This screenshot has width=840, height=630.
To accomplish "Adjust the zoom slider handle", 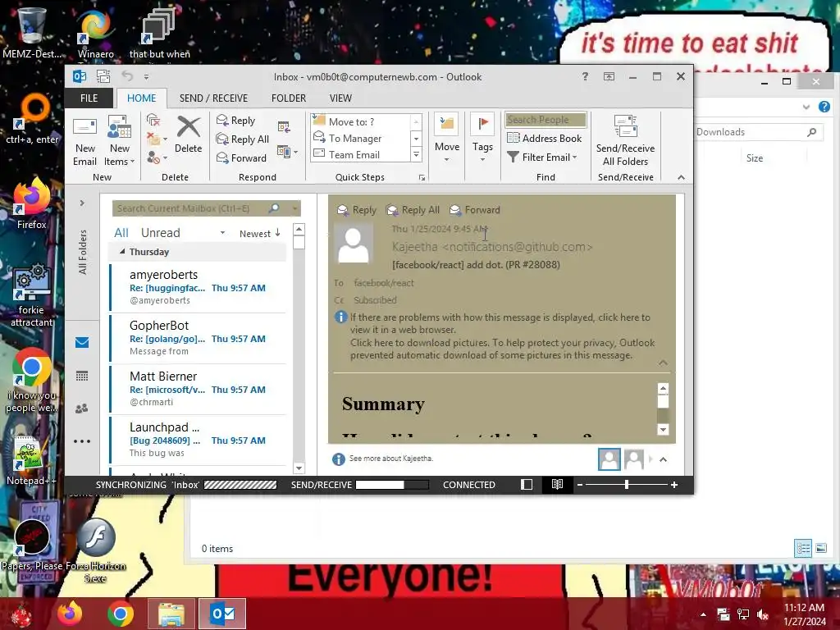I will [x=626, y=484].
